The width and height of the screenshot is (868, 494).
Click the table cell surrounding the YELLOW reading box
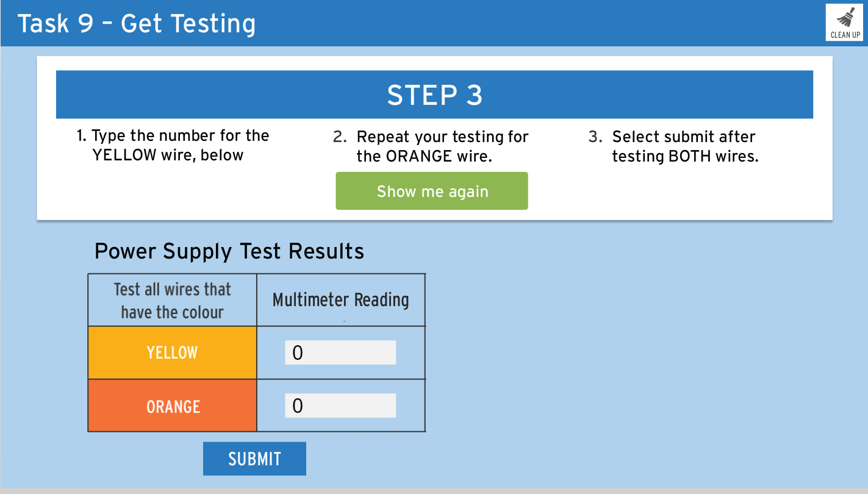coord(341,353)
